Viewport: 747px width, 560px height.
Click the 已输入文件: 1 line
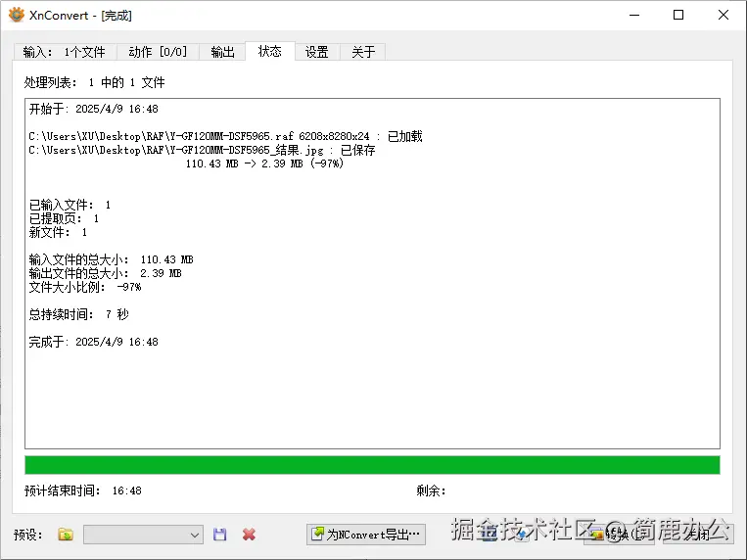(70, 205)
